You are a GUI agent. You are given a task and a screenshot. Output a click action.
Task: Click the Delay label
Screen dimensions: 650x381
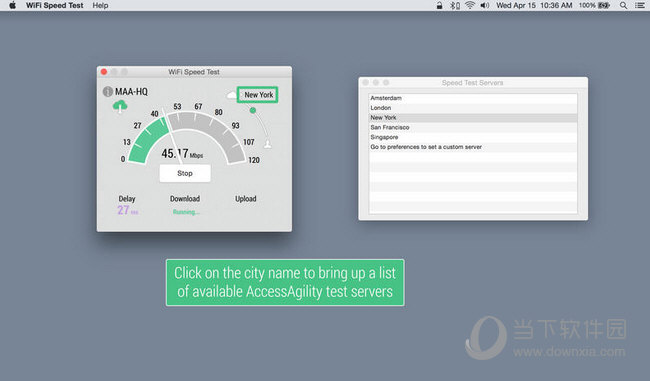tap(127, 199)
